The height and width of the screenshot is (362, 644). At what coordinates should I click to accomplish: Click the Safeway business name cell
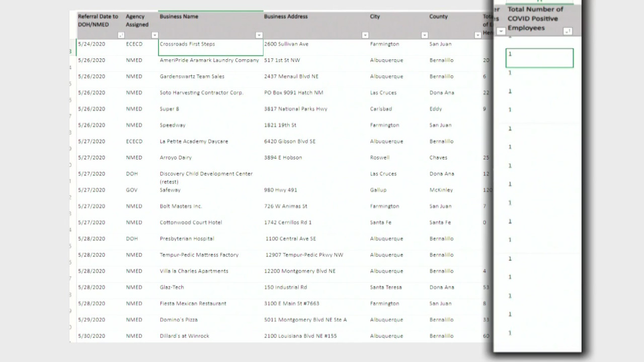tap(170, 190)
